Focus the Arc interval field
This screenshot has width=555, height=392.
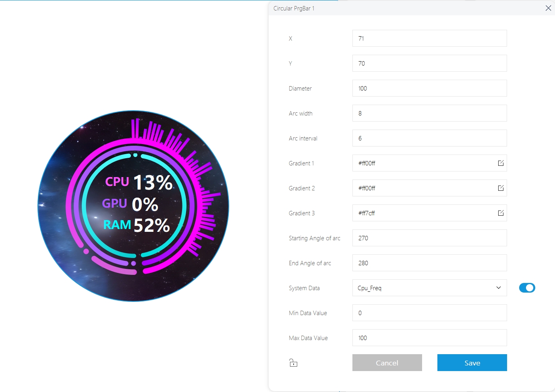pyautogui.click(x=430, y=138)
